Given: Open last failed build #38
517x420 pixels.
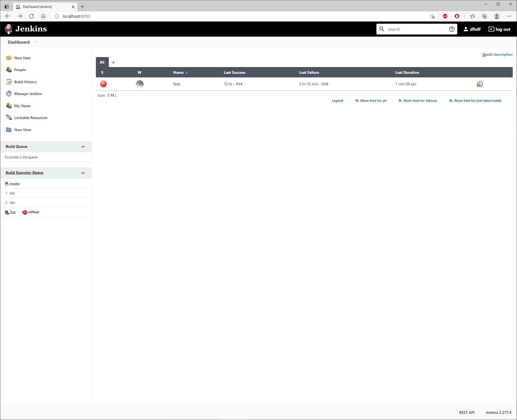Looking at the screenshot, I should tap(325, 84).
